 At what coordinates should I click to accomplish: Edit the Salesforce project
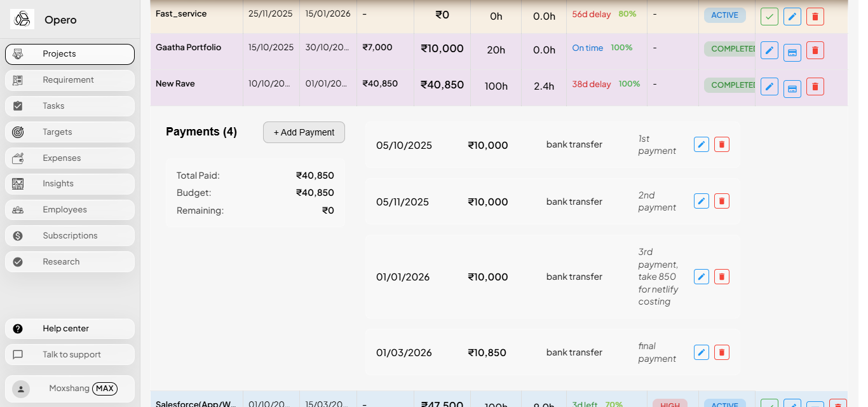click(x=792, y=403)
